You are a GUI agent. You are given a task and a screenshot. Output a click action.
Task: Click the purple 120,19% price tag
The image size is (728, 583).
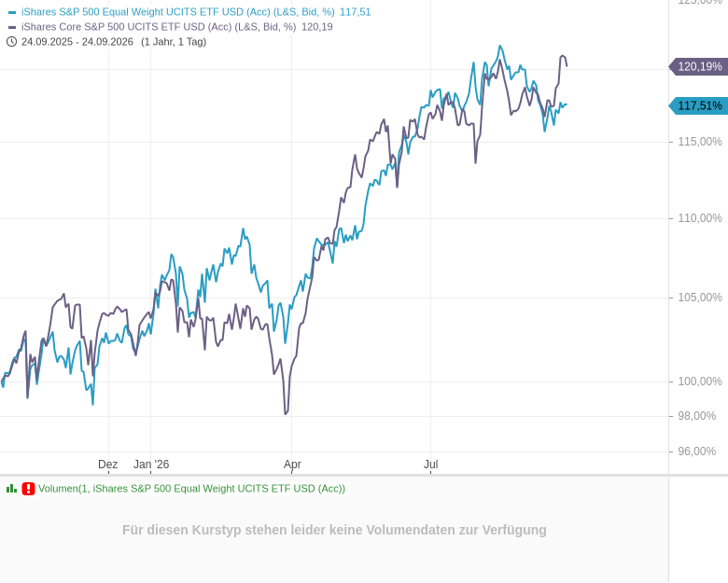point(699,66)
